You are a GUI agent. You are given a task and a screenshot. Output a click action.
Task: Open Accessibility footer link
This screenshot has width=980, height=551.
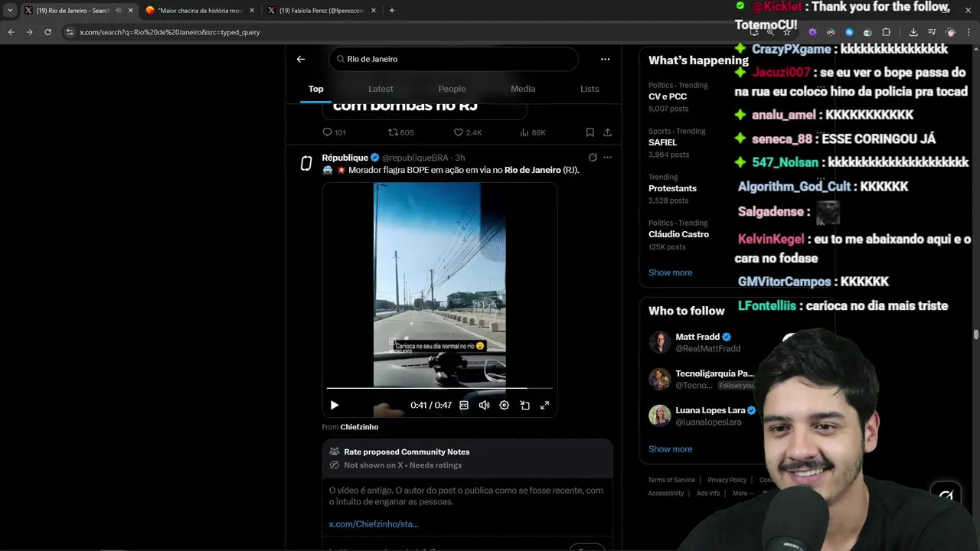coord(665,494)
